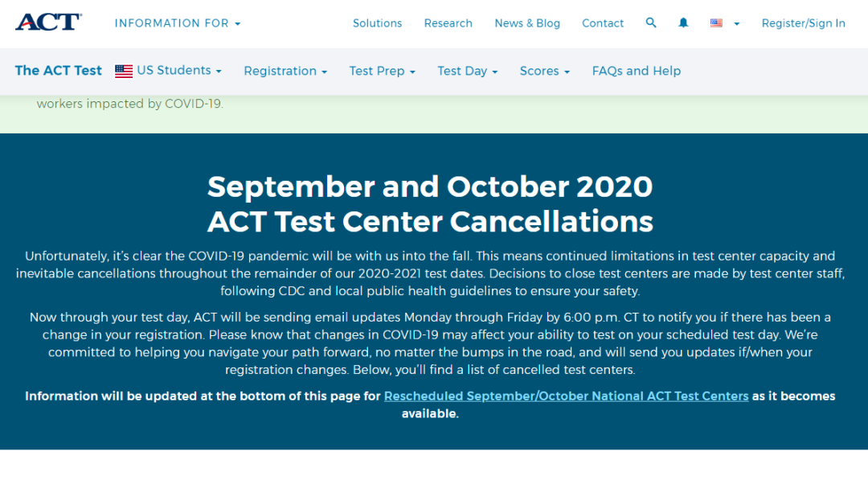868x484 pixels.
Task: Click the Contact link
Action: point(603,23)
